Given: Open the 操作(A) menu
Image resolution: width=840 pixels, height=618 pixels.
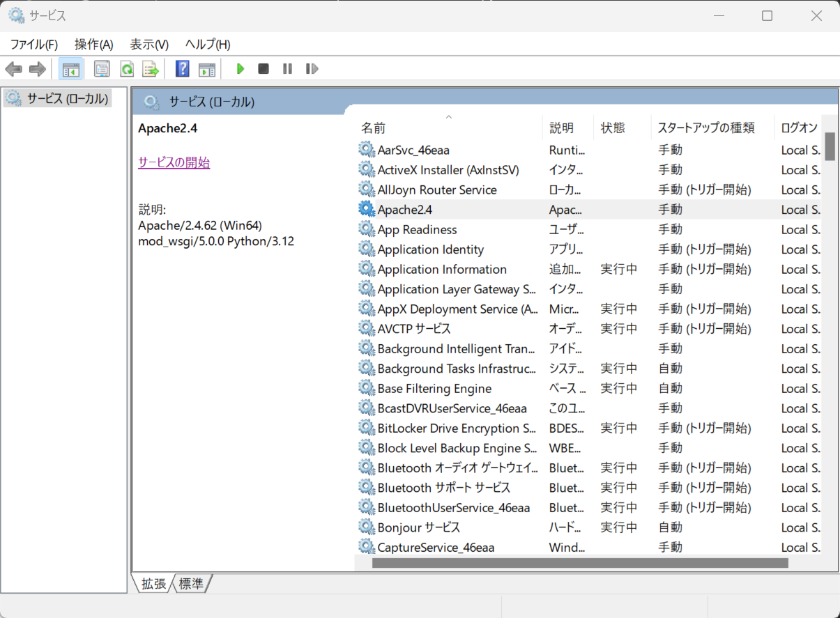Looking at the screenshot, I should click(x=94, y=45).
